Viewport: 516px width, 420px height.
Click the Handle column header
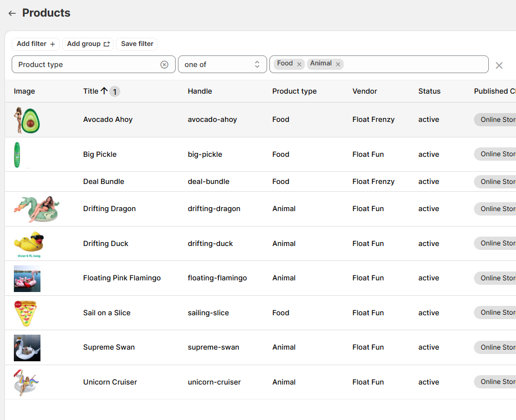pos(200,91)
